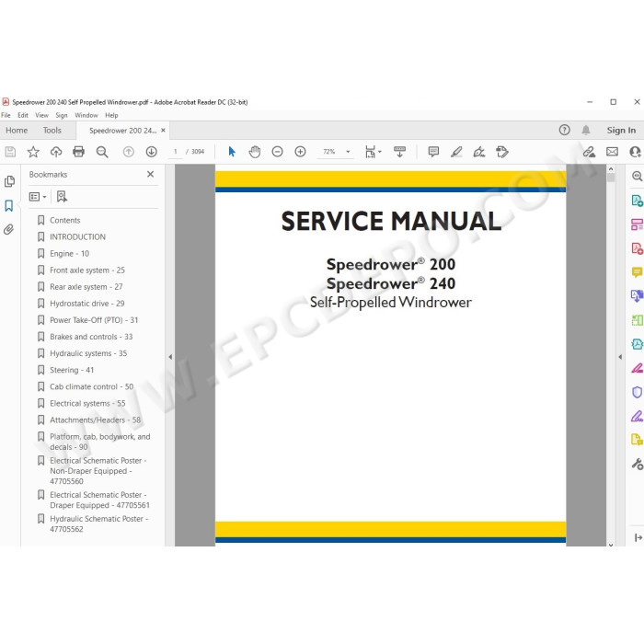Open the Help question mark icon
Screen dimensions: 644x644
tap(564, 131)
